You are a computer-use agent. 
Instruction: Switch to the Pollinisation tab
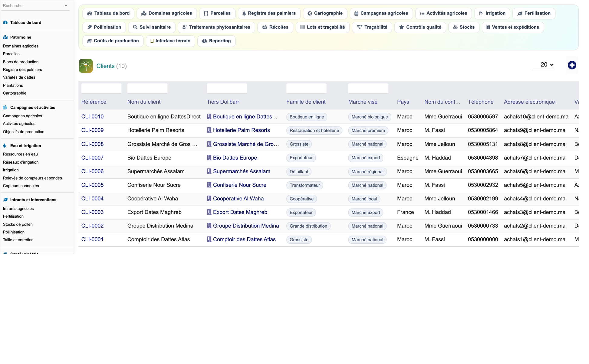pyautogui.click(x=104, y=27)
